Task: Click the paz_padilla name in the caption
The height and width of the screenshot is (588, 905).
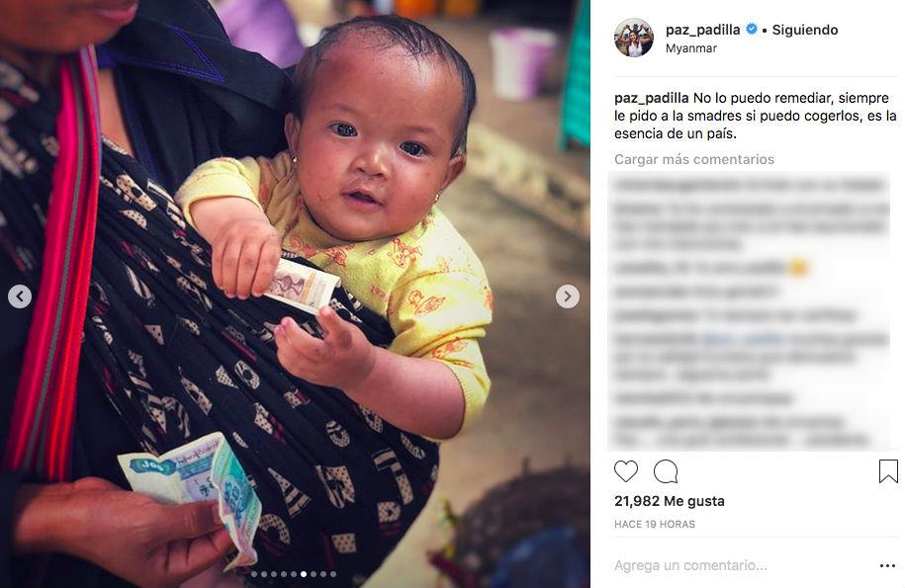Action: coord(651,98)
